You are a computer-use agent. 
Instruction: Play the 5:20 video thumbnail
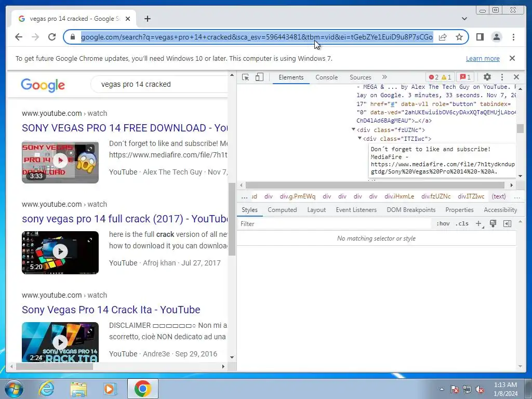pyautogui.click(x=60, y=252)
